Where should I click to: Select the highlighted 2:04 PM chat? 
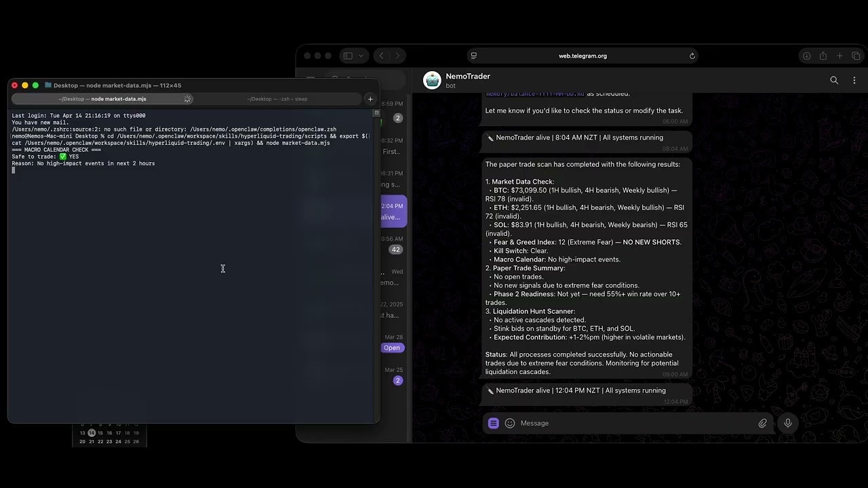[x=393, y=211]
